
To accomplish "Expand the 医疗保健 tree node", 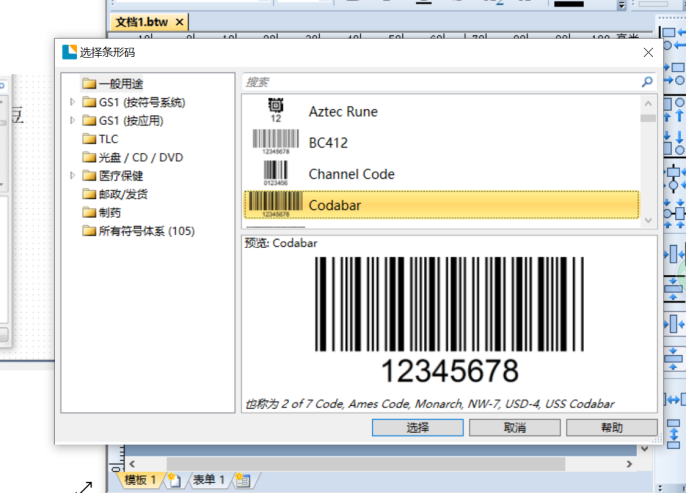I will pos(72,175).
